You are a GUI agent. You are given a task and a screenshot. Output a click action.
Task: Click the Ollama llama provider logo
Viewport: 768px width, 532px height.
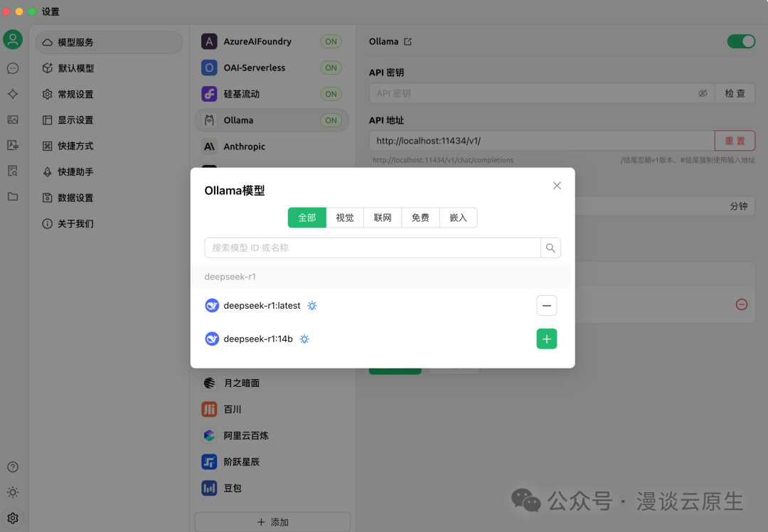click(209, 120)
